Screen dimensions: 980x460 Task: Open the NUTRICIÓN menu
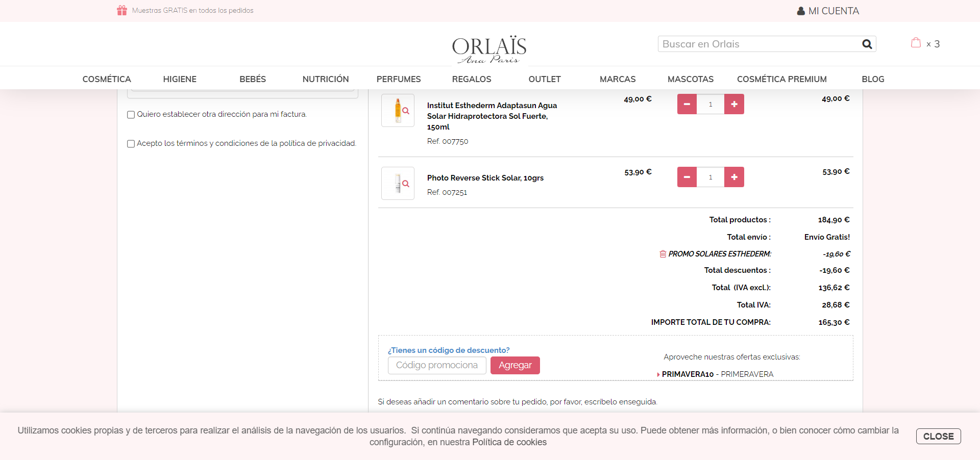(x=326, y=79)
